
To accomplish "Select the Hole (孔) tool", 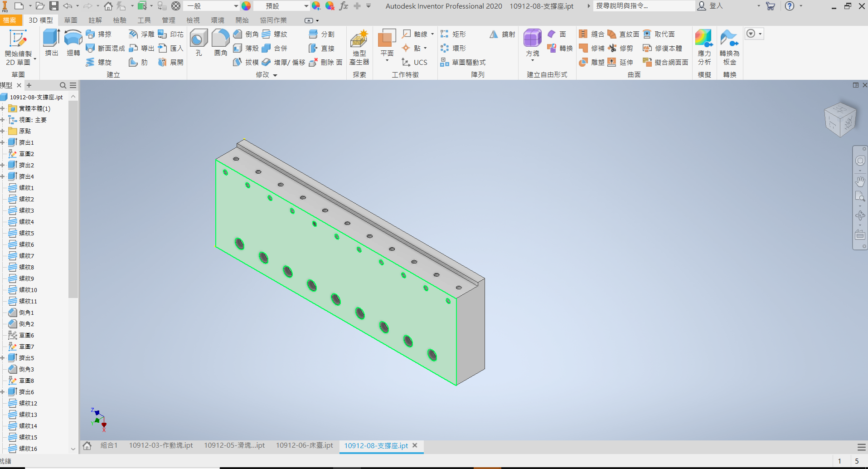I will tap(199, 42).
